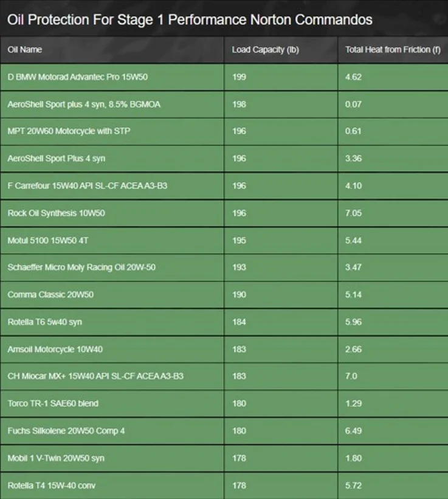
Task: Select the D BMW Motorad Advantec Pro row
Action: point(78,77)
